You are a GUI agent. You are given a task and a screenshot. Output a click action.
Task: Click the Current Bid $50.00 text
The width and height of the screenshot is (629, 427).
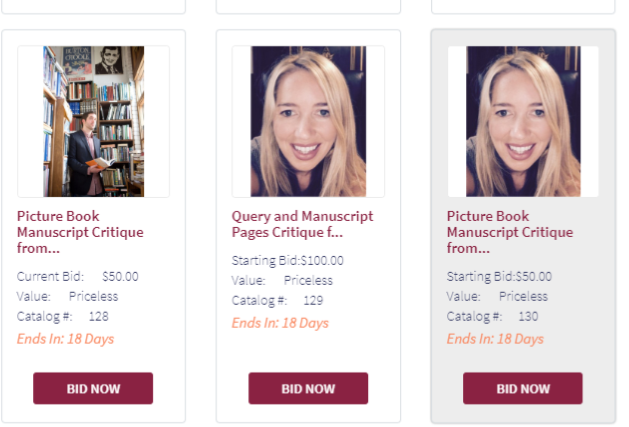point(78,277)
